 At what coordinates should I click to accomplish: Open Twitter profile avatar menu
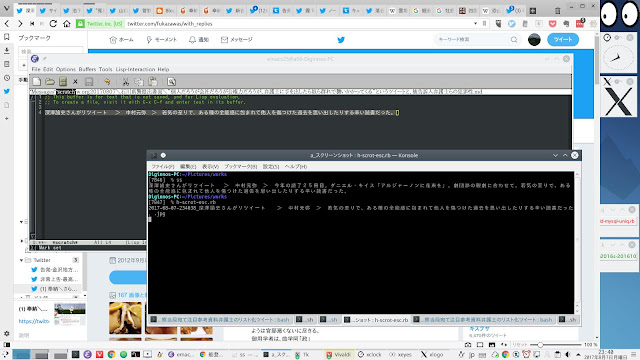pyautogui.click(x=534, y=40)
